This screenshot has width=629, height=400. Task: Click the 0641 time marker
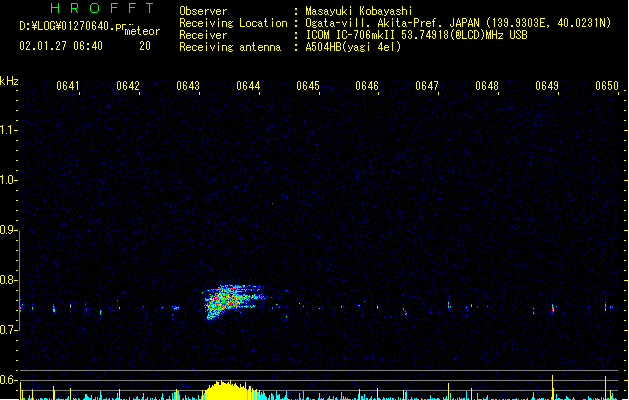click(68, 86)
